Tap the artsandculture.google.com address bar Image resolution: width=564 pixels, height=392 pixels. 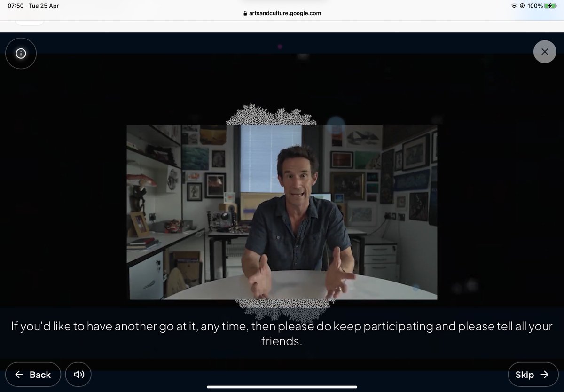pyautogui.click(x=282, y=13)
